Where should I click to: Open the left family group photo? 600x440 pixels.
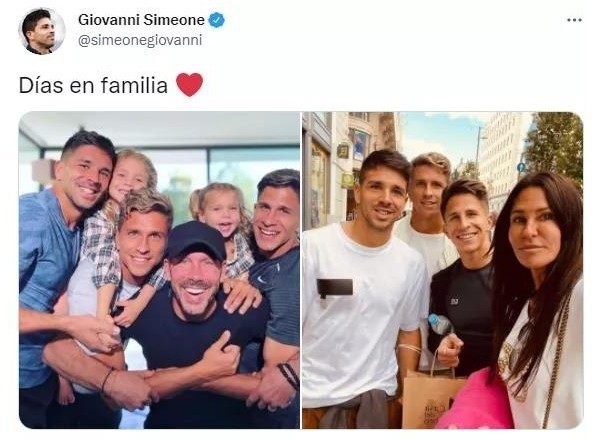(160, 270)
